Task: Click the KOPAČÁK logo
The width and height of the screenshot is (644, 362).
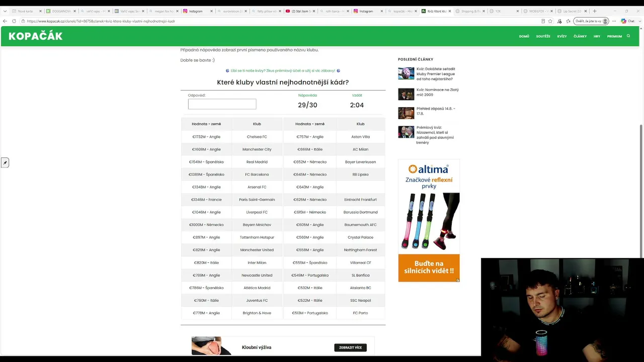Action: click(x=36, y=36)
